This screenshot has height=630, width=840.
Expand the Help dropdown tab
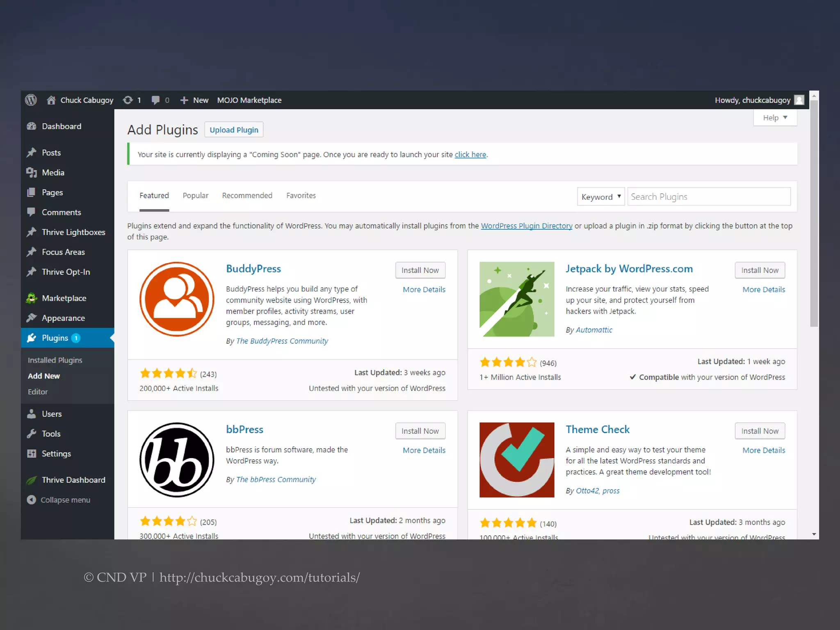[775, 118]
